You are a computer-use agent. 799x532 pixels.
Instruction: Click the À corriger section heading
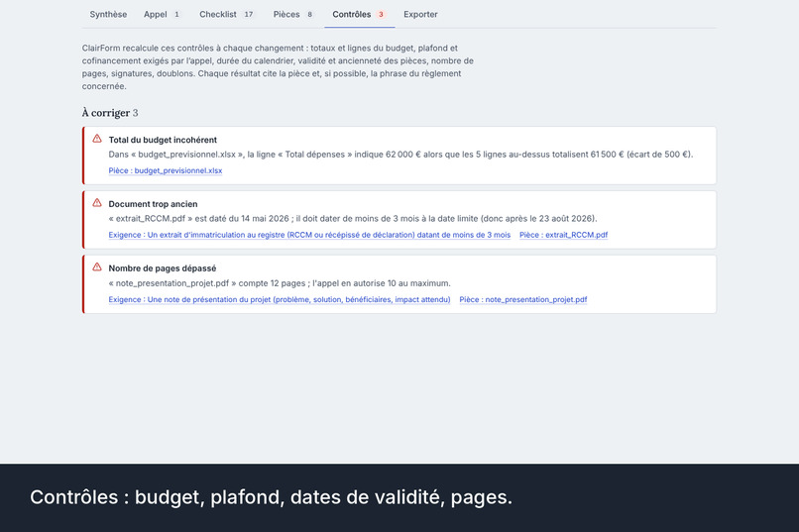coord(110,113)
